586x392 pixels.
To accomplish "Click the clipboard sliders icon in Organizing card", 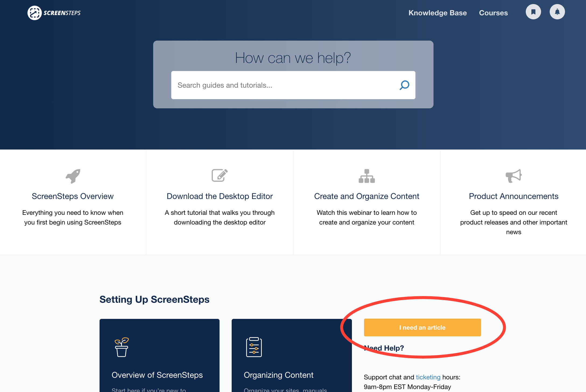I will (x=254, y=347).
